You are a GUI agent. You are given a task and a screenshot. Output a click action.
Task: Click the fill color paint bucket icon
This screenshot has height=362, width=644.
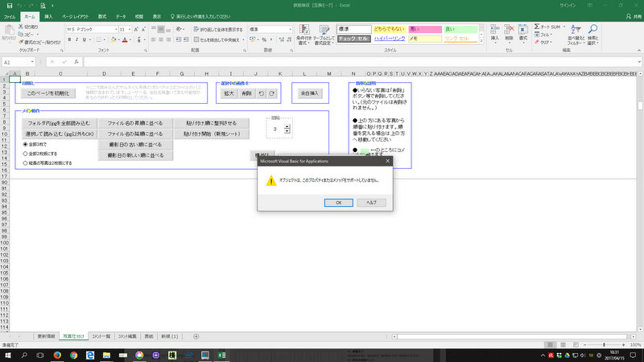click(x=114, y=39)
